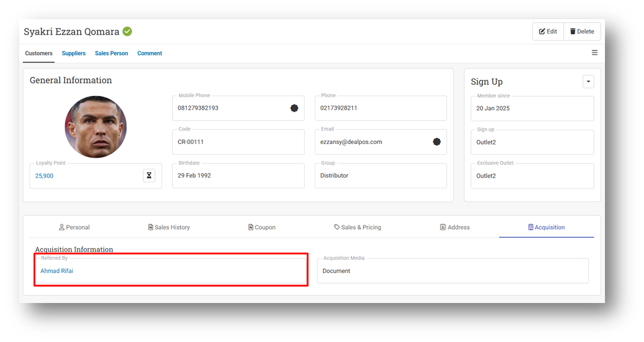This screenshot has width=644, height=342.
Task: Click the Mobile Phone verification badge icon
Action: click(294, 108)
